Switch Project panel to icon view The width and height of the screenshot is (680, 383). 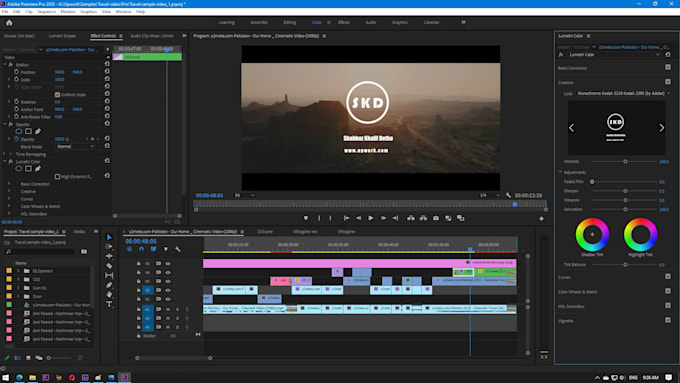point(28,358)
